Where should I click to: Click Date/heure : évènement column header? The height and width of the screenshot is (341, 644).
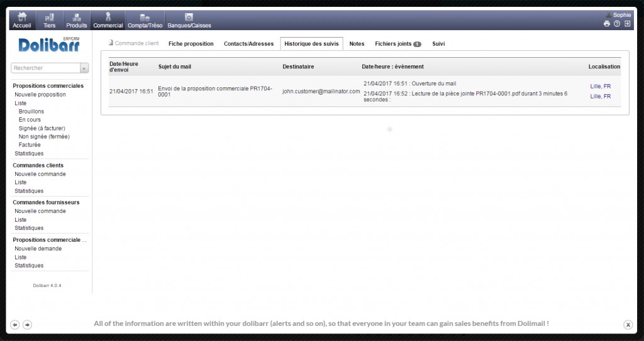click(392, 67)
